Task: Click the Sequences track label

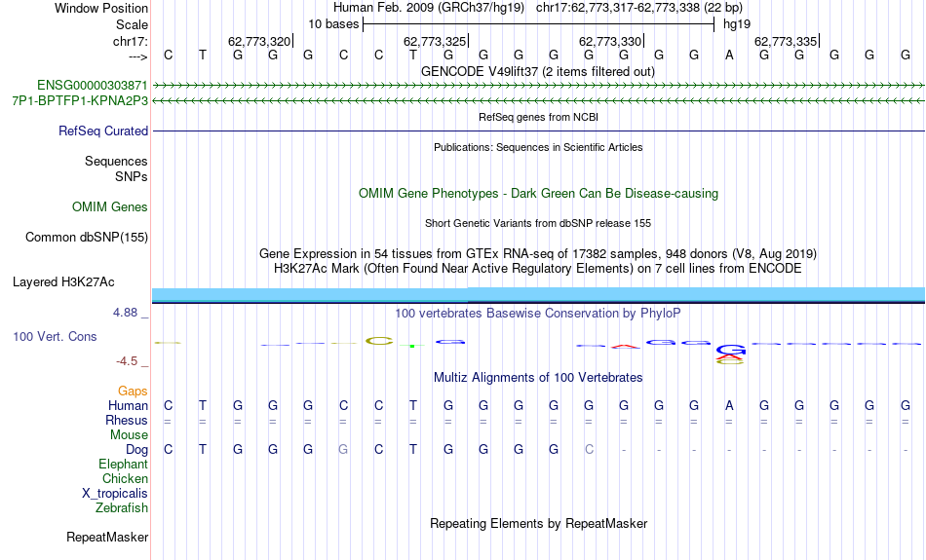Action: point(116,161)
